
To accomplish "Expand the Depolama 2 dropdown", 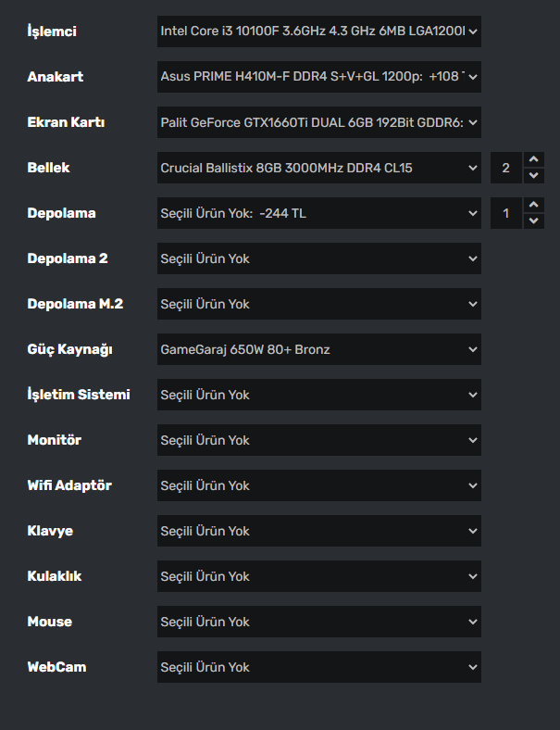I will click(x=318, y=258).
